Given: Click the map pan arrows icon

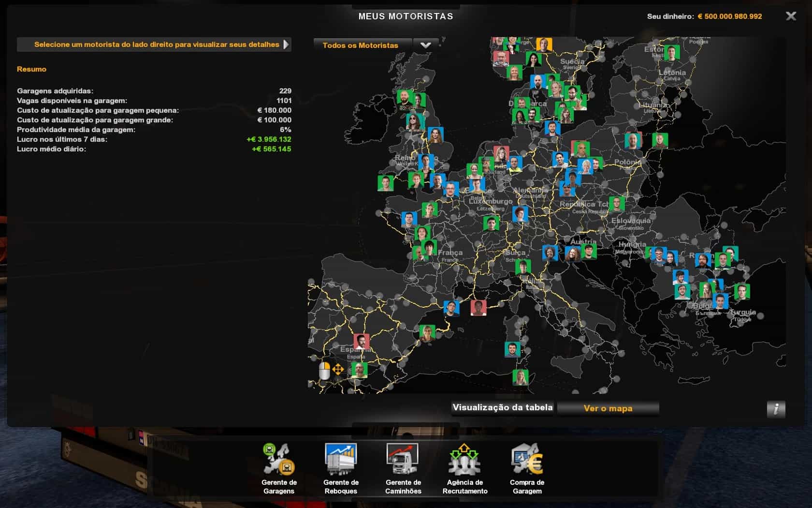Looking at the screenshot, I should point(338,370).
